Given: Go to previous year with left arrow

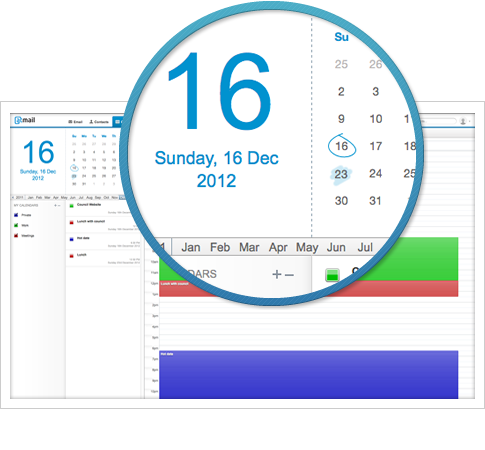Looking at the screenshot, I should [13, 198].
